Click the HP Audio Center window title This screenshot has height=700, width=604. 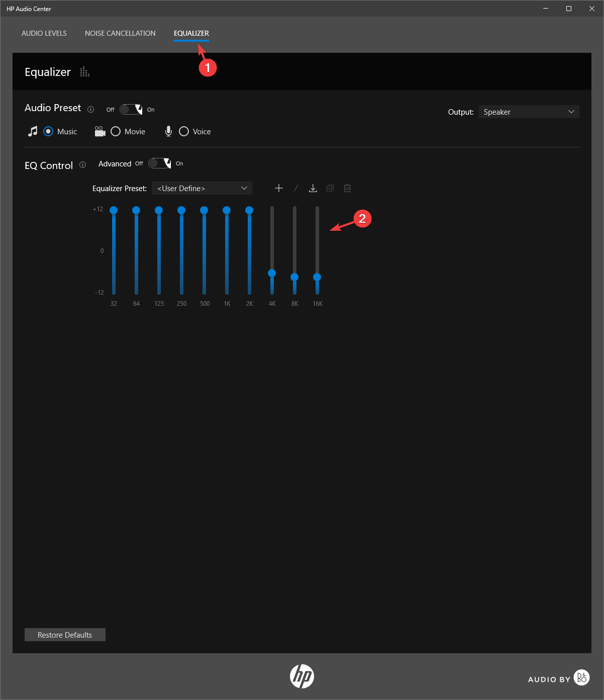point(29,9)
